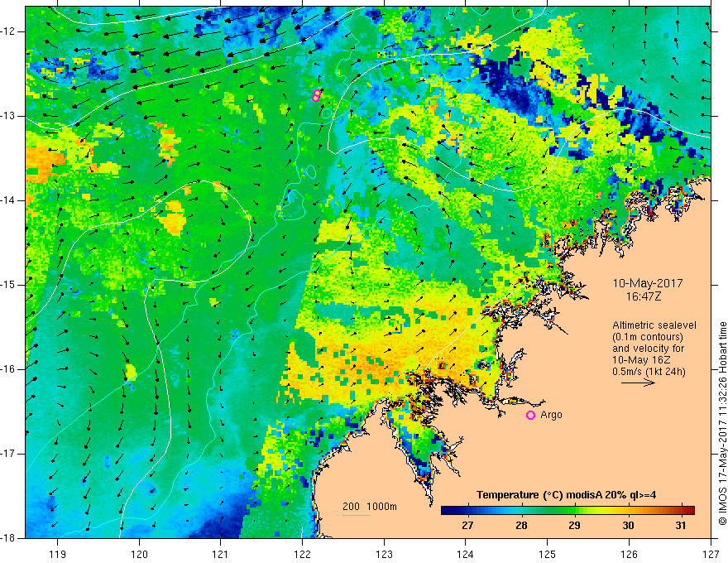The width and height of the screenshot is (728, 563).
Task: Click latitude axis label '-12'
Action: (x=9, y=31)
